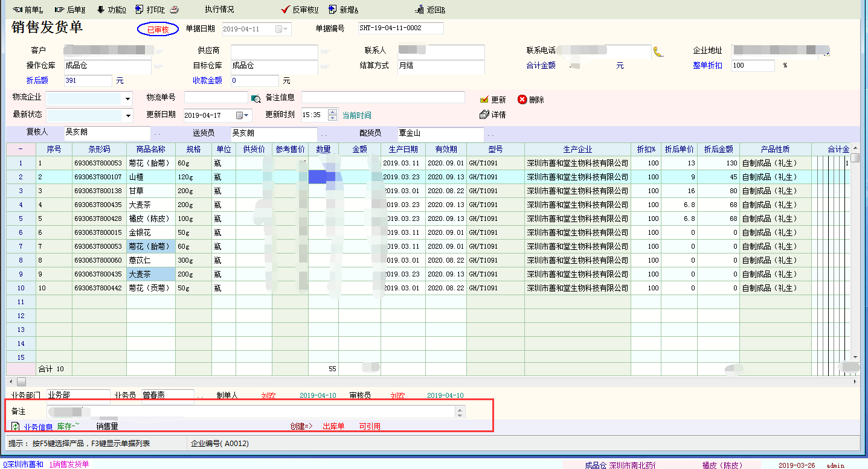Open the 功能 function menu

point(111,10)
